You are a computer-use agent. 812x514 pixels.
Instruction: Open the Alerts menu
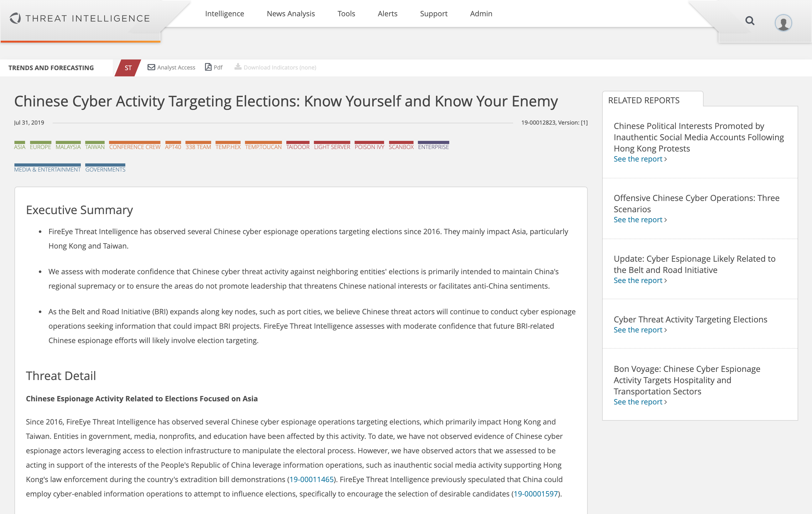pos(388,13)
